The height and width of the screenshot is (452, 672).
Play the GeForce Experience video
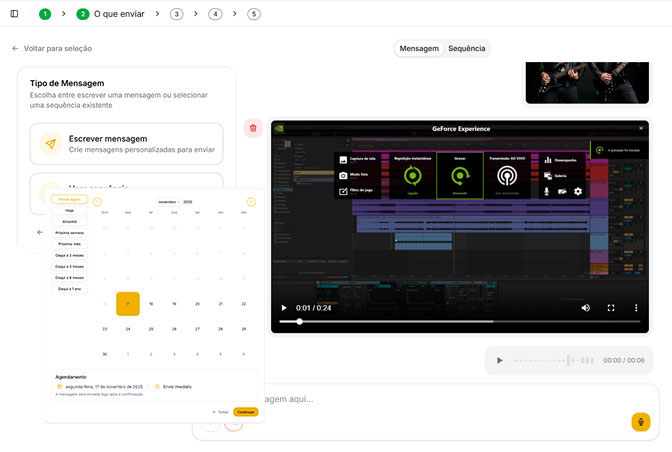pyautogui.click(x=284, y=308)
